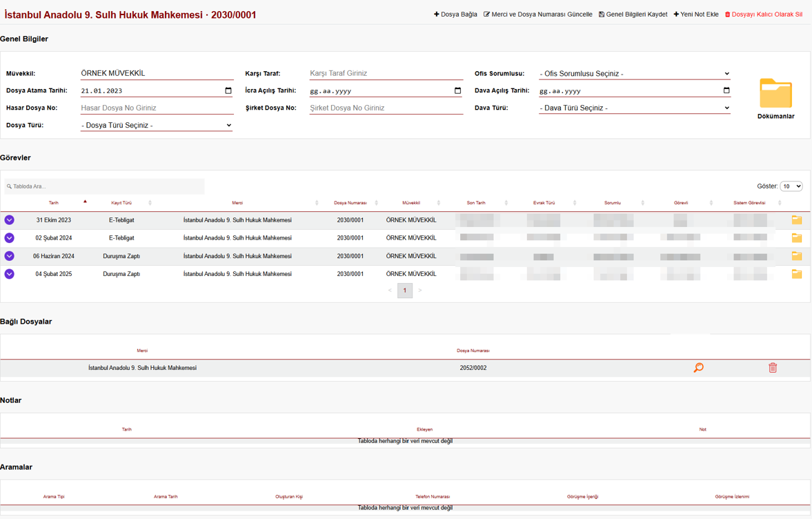Focus the Müvekkil input field
This screenshot has width=812, height=519.
pyautogui.click(x=157, y=74)
